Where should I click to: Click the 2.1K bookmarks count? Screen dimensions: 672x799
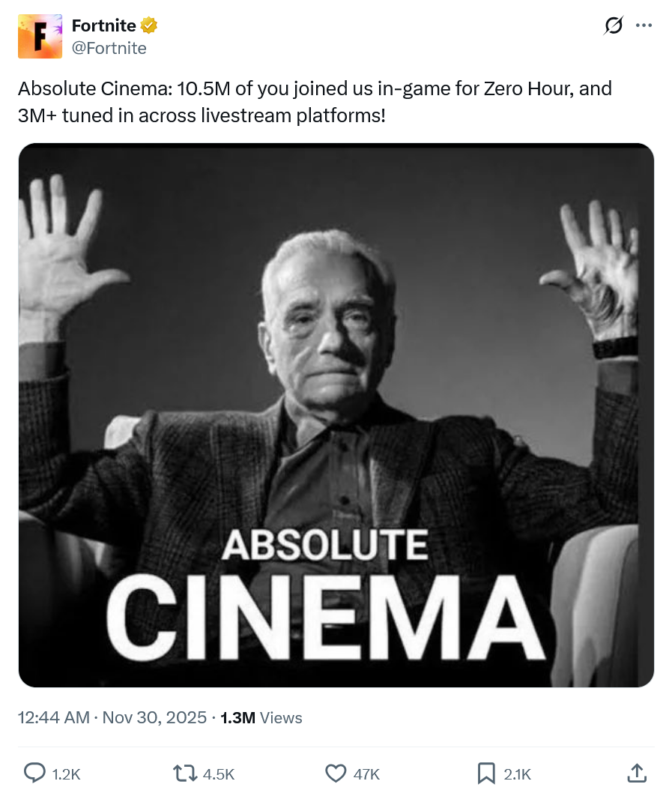tap(517, 774)
